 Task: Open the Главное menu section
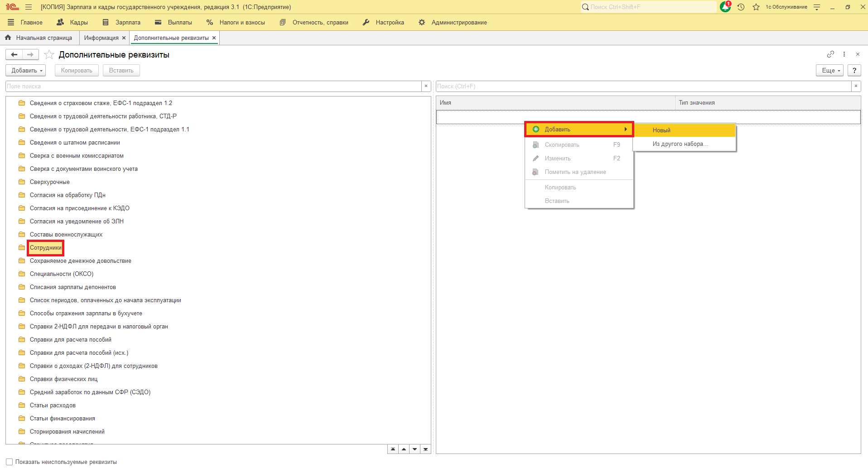click(25, 22)
